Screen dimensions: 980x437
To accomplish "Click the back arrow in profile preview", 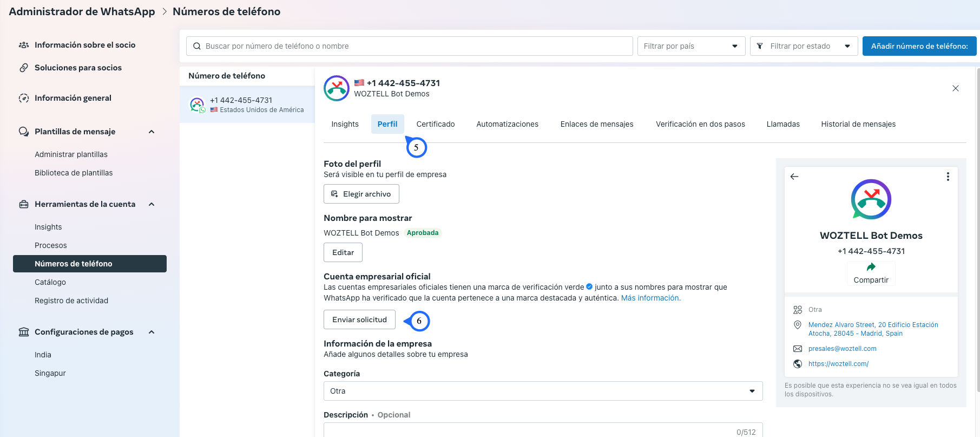I will point(794,177).
